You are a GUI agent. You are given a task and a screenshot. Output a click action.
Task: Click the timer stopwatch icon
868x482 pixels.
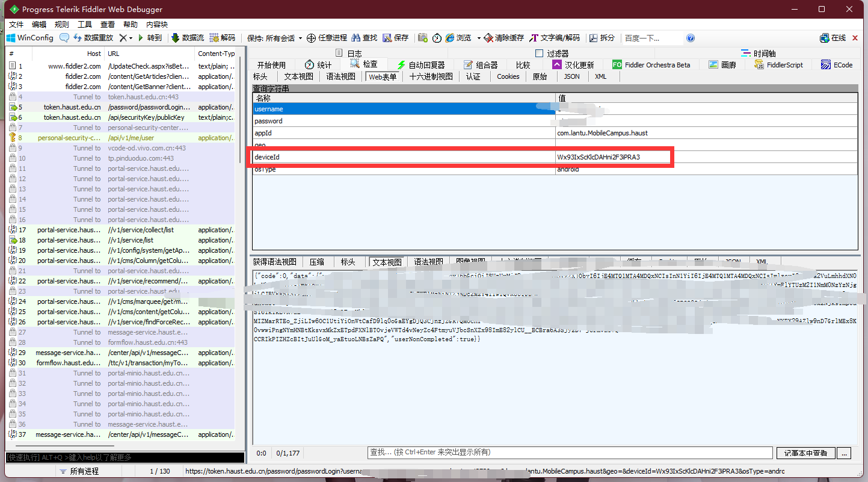pyautogui.click(x=437, y=38)
